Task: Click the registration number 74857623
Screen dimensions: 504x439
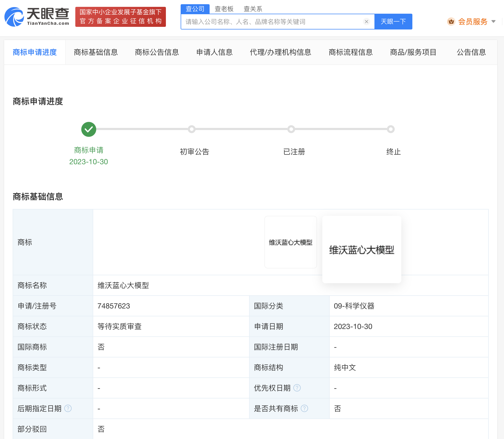Action: [x=114, y=306]
